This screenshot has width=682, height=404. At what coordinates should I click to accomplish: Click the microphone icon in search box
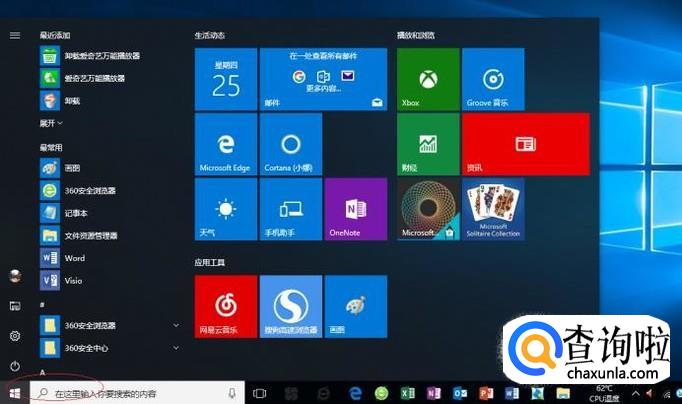pyautogui.click(x=233, y=393)
